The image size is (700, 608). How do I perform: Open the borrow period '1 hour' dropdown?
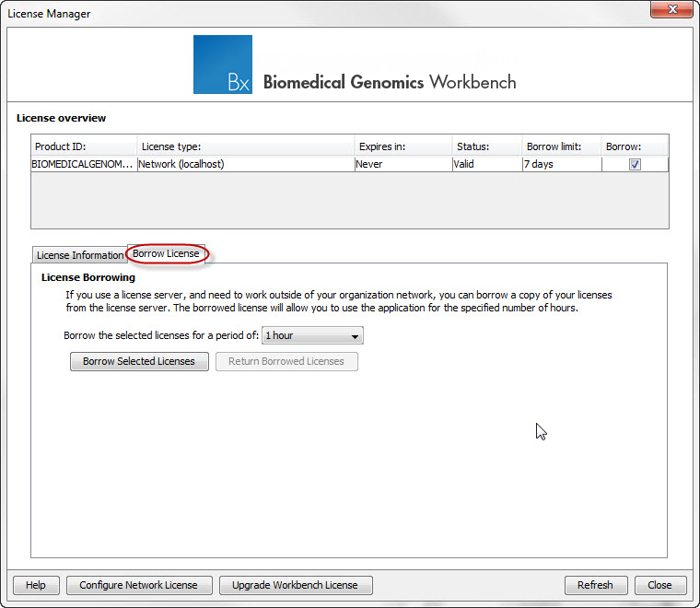312,336
